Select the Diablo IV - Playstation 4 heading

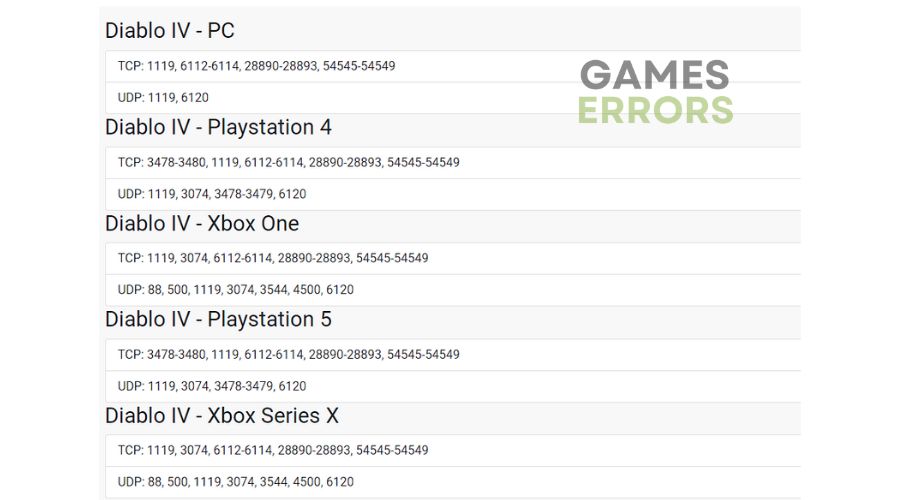(218, 127)
